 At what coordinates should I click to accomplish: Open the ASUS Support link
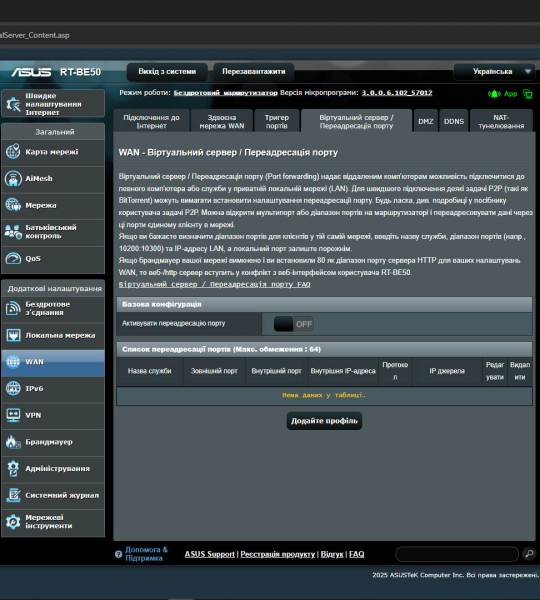pyautogui.click(x=209, y=554)
